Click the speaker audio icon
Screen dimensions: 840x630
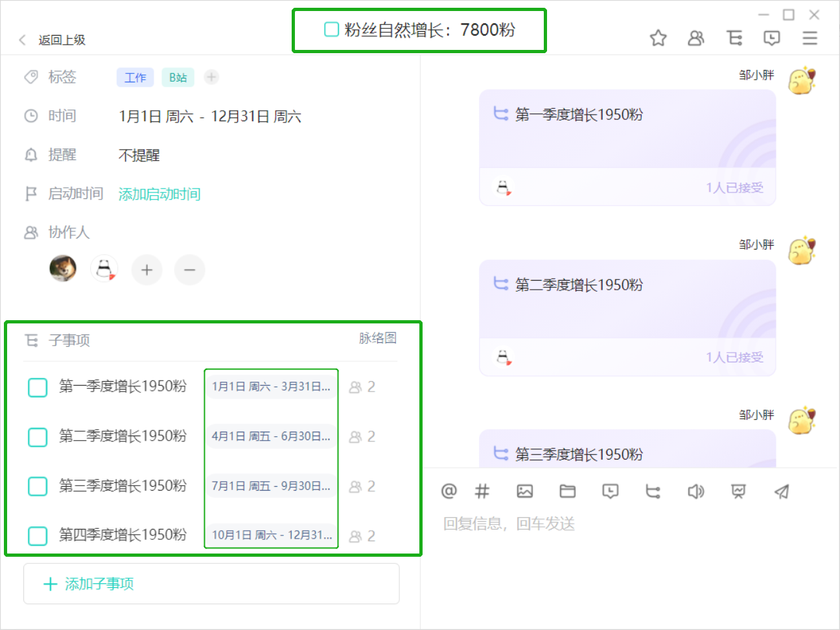point(695,491)
